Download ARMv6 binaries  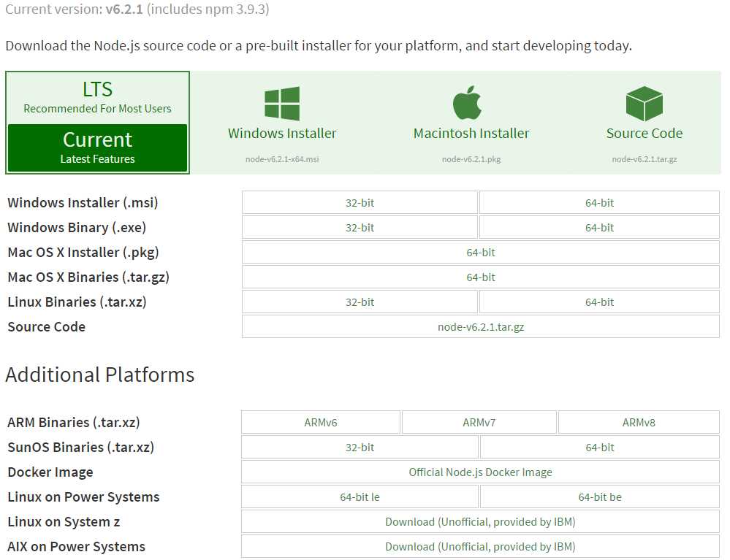click(x=321, y=422)
